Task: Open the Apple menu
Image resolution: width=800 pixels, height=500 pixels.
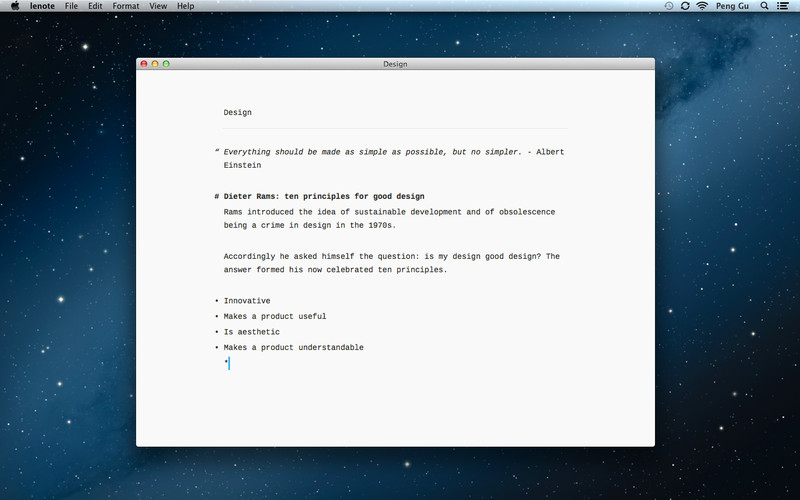Action: tap(14, 6)
